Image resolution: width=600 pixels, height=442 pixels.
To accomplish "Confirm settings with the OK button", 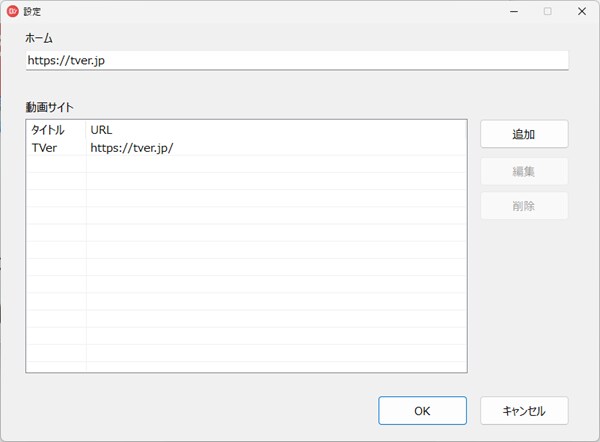I will [x=422, y=411].
